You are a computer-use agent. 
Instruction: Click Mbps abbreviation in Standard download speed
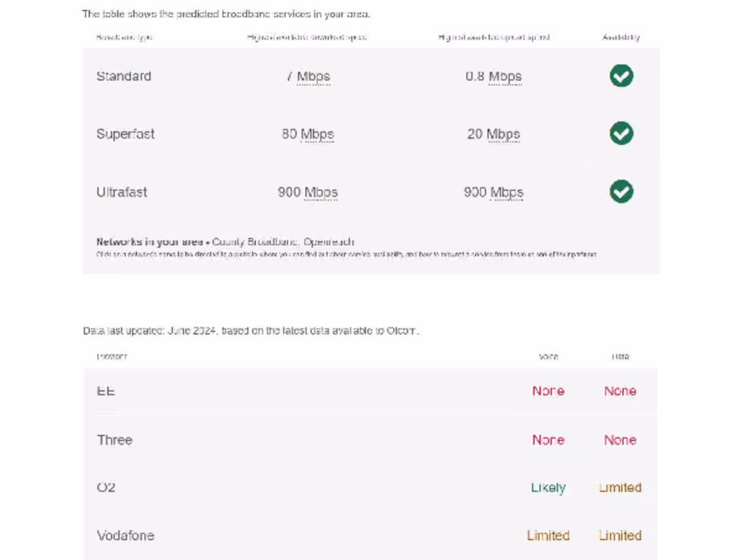314,77
